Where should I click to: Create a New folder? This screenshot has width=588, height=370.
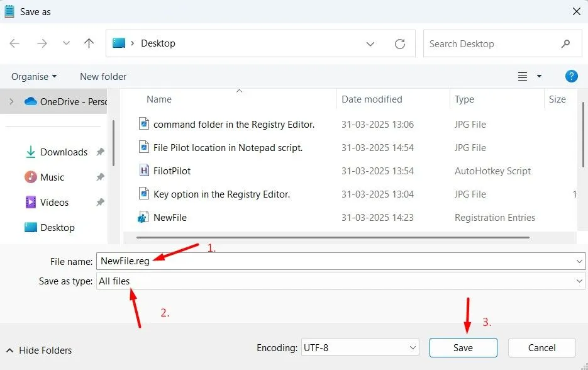(x=103, y=76)
